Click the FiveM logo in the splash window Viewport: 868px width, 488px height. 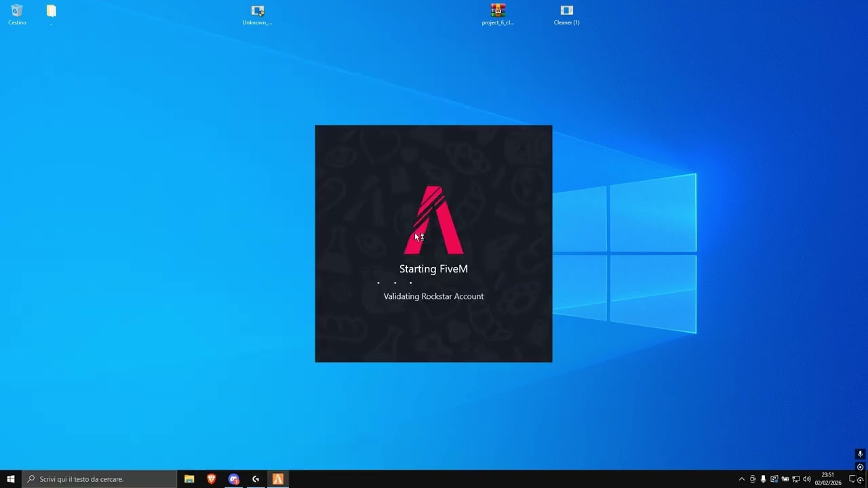(x=434, y=220)
